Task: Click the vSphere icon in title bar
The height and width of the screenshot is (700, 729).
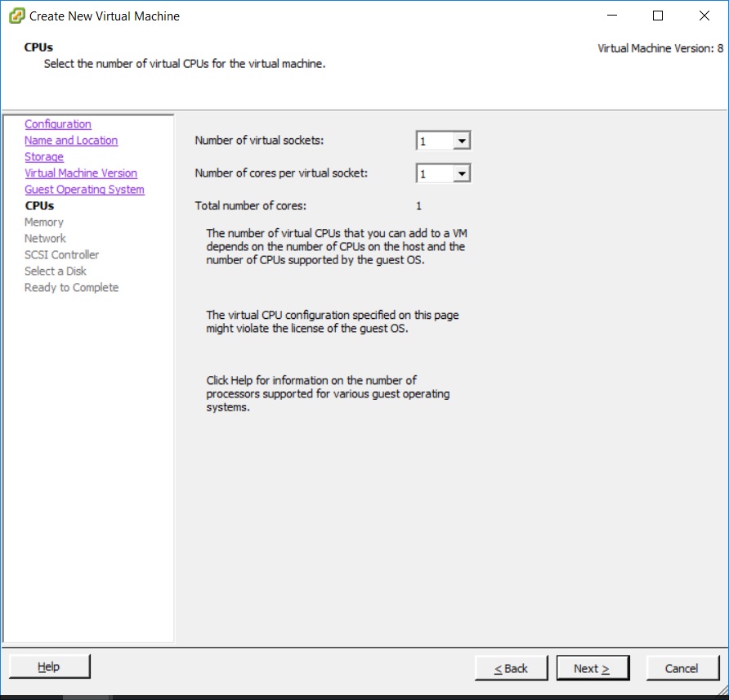Action: pyautogui.click(x=16, y=16)
